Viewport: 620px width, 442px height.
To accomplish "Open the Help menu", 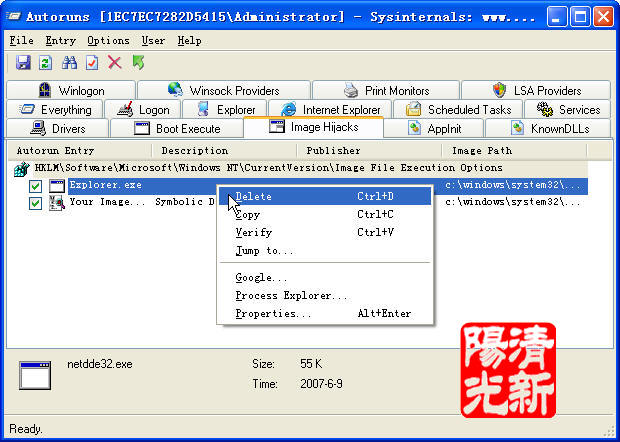I will click(x=189, y=40).
